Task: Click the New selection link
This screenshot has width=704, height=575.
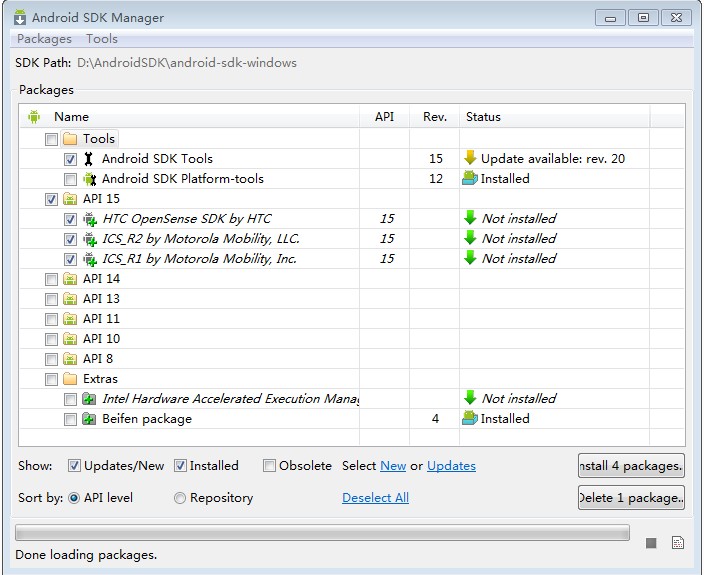Action: click(393, 466)
